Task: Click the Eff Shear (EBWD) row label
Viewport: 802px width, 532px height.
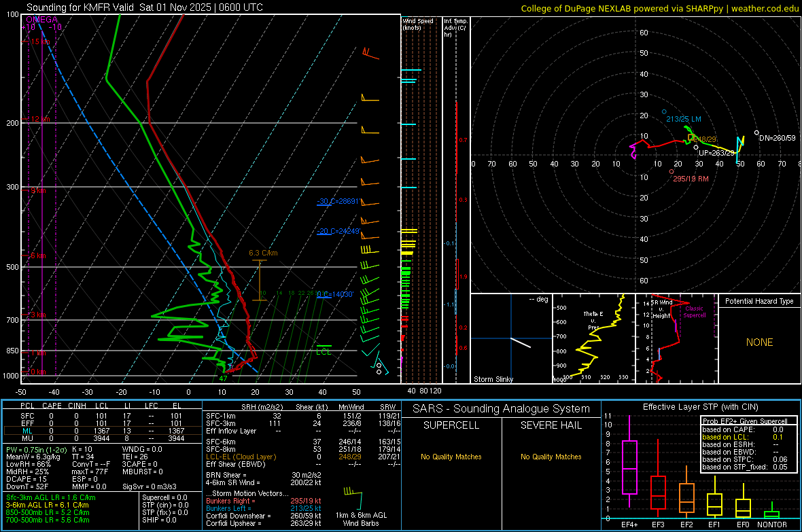Action: point(236,464)
